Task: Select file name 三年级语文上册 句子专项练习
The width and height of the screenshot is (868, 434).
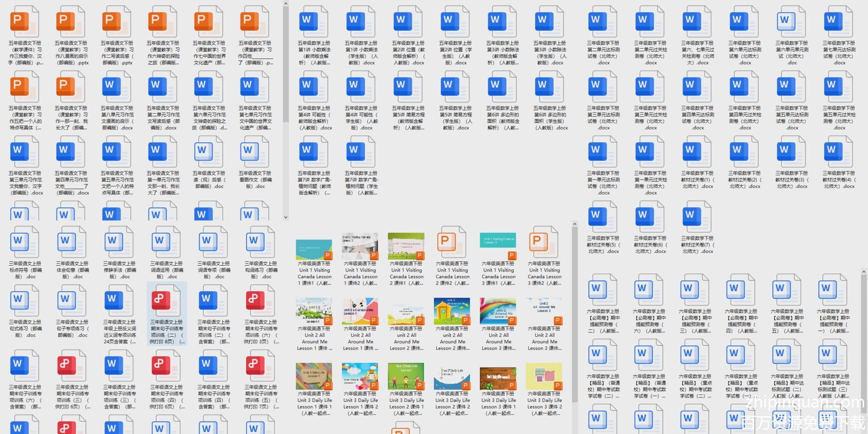Action: tap(72, 329)
